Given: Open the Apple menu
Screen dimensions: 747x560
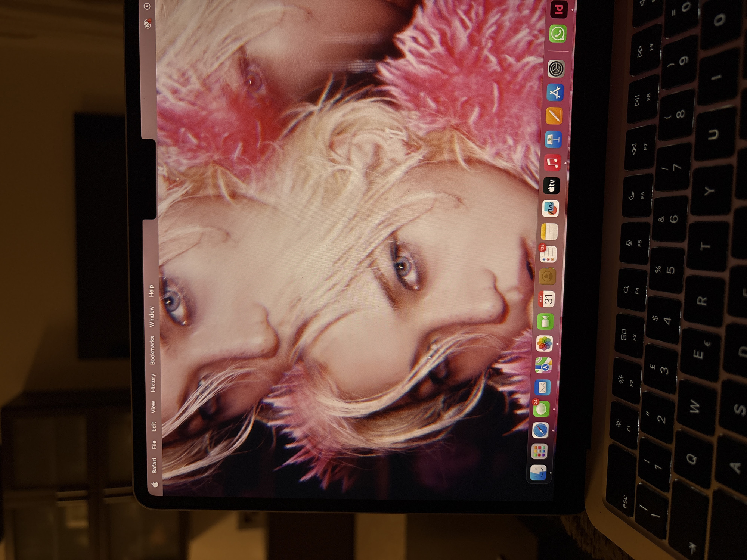Looking at the screenshot, I should click(155, 484).
